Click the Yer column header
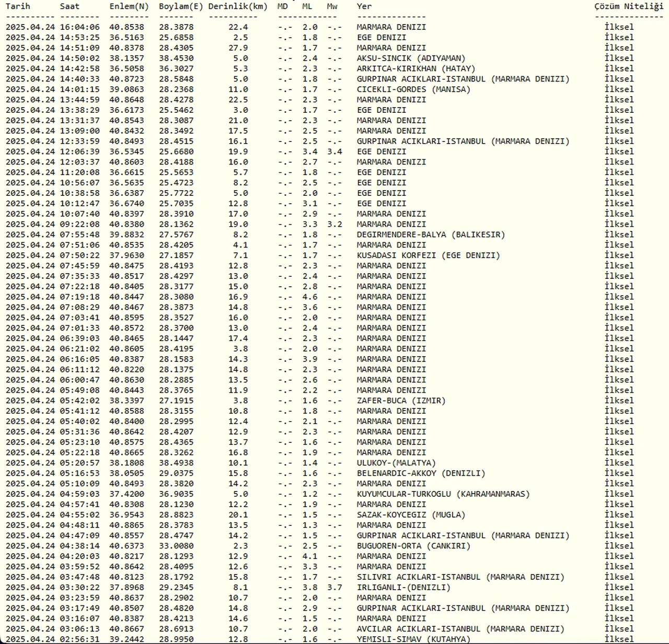Image resolution: width=669 pixels, height=644 pixels. click(364, 6)
